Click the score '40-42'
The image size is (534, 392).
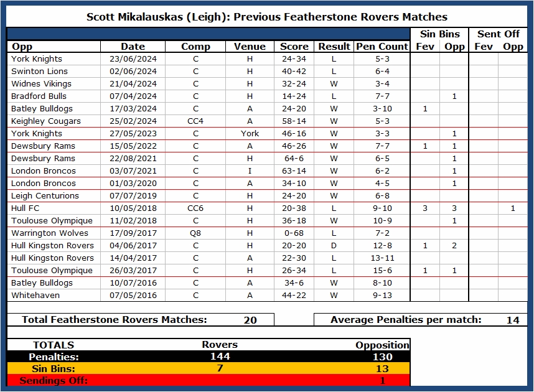pos(294,71)
